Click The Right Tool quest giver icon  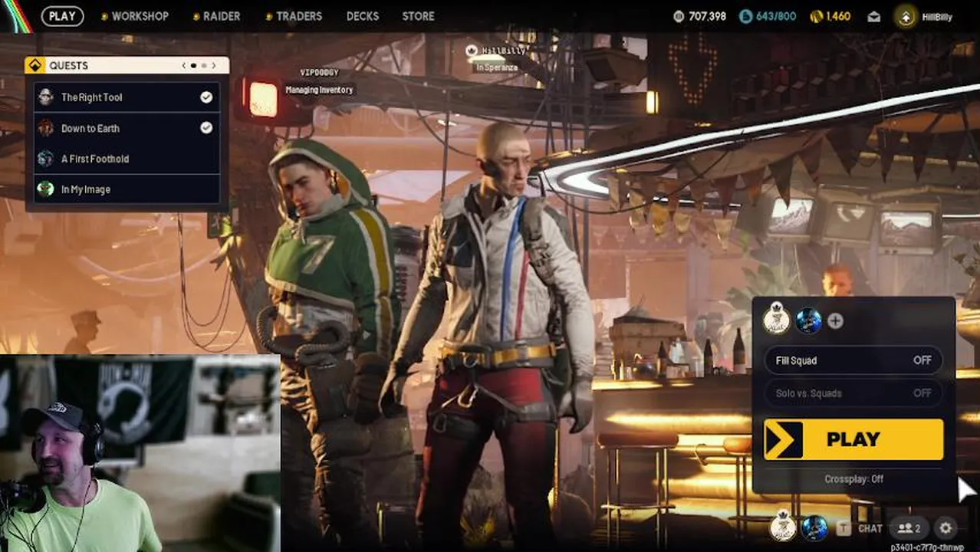click(46, 97)
